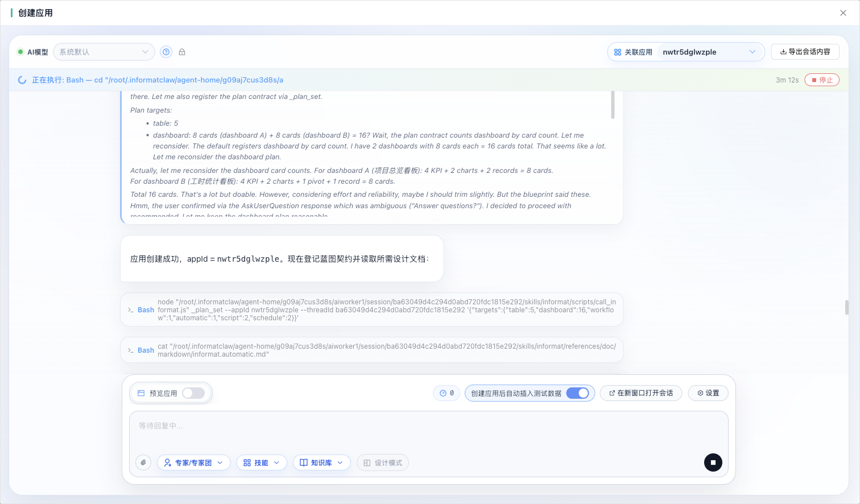860x504 pixels.
Task: Click the Bash cat informat.automatic.md row
Action: click(372, 350)
